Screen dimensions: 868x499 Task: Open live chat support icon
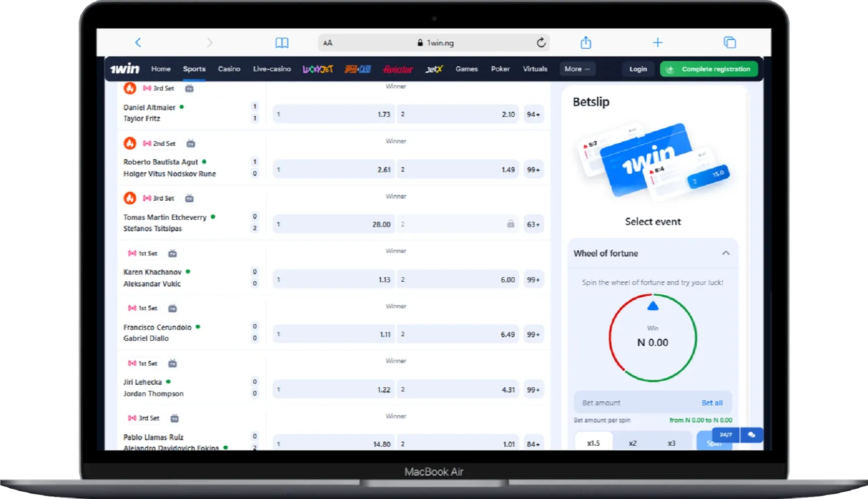click(x=752, y=435)
